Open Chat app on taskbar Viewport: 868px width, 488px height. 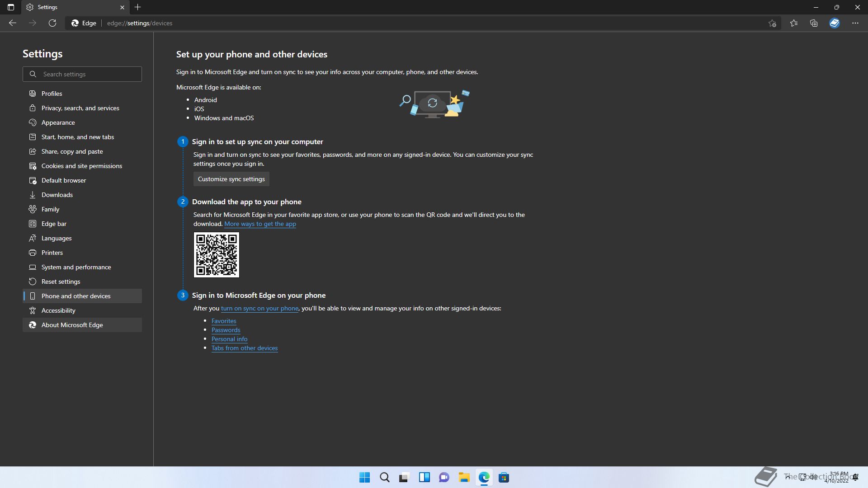coord(444,477)
